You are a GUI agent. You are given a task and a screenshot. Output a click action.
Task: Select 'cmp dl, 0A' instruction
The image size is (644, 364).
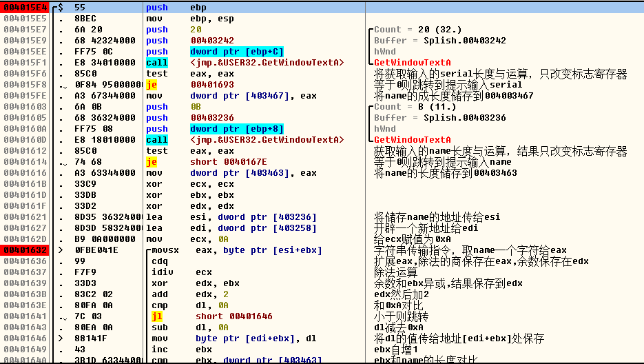coord(190,305)
